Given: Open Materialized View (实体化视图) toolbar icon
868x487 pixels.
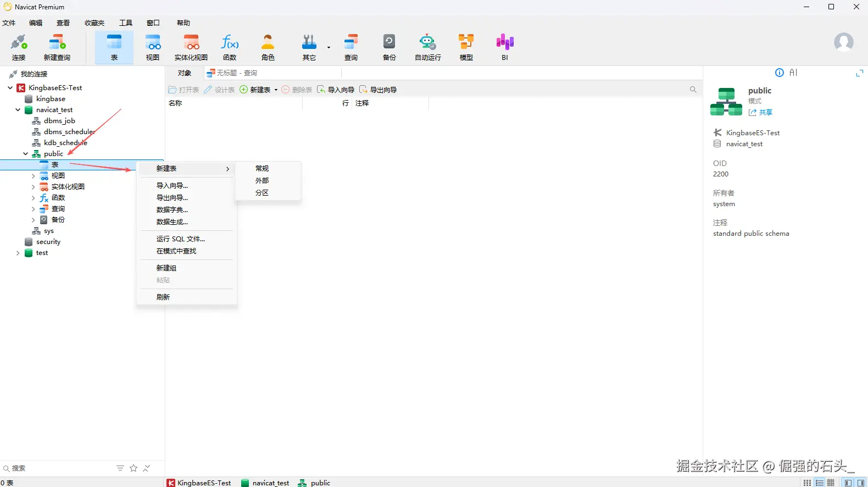Looking at the screenshot, I should pyautogui.click(x=191, y=47).
